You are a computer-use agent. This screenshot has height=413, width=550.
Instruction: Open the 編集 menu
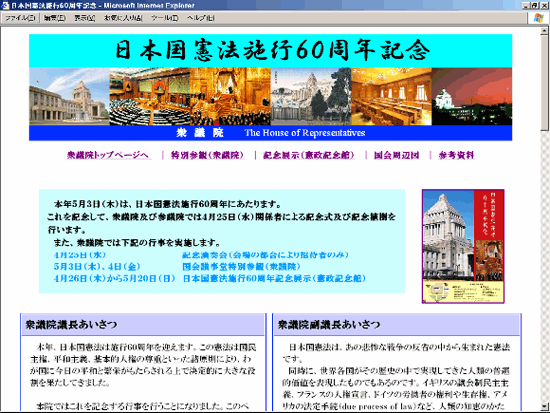click(x=54, y=18)
